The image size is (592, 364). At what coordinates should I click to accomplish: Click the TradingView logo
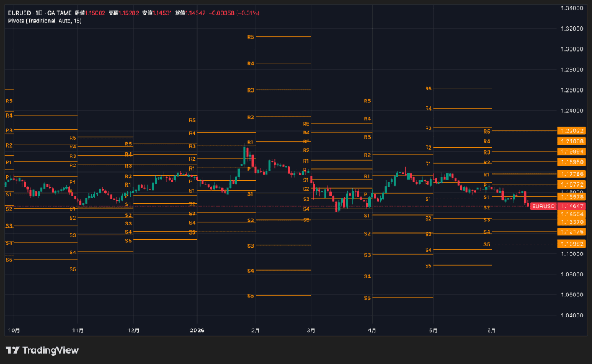click(42, 350)
